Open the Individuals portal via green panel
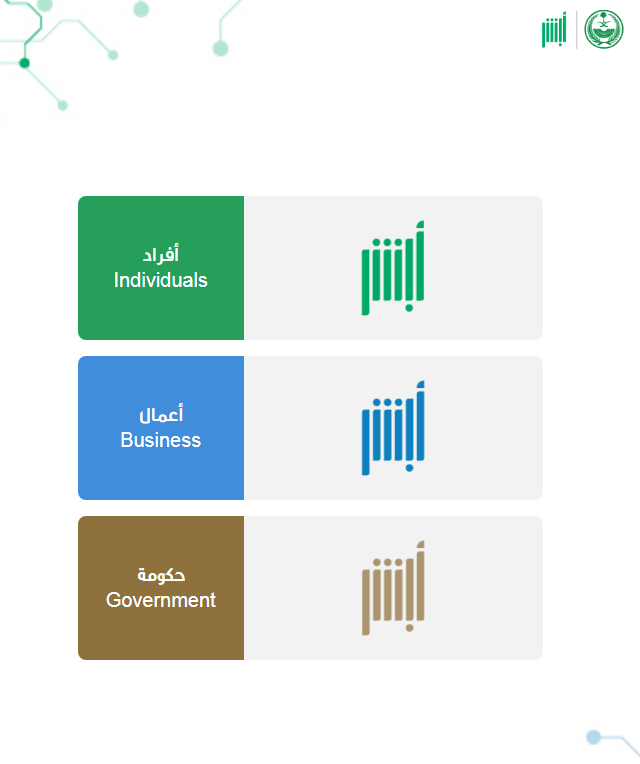640x764 pixels. coord(161,268)
